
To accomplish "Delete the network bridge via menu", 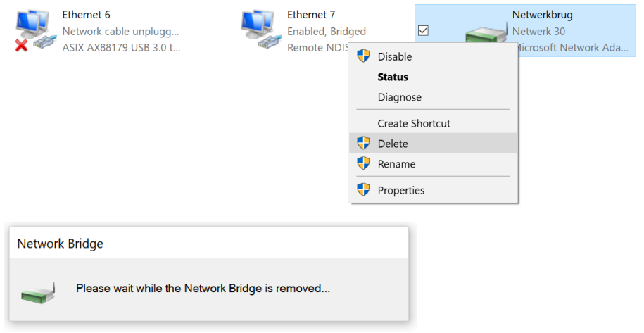I will point(393,144).
